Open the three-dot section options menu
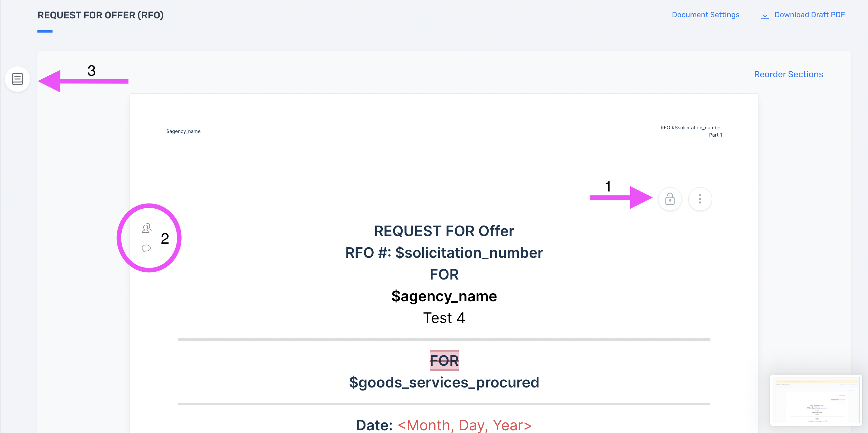Screen dimensions: 868x433 pos(700,199)
